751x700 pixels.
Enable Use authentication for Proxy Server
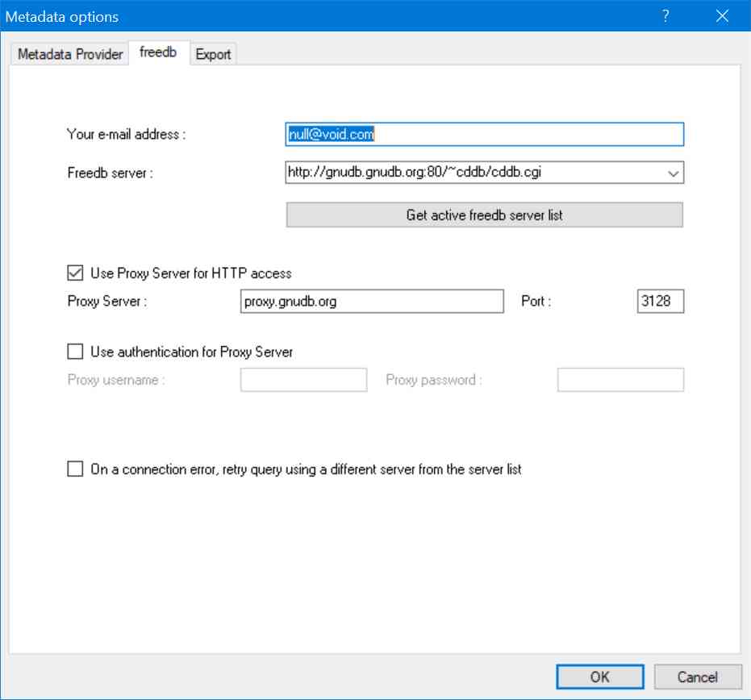[75, 352]
